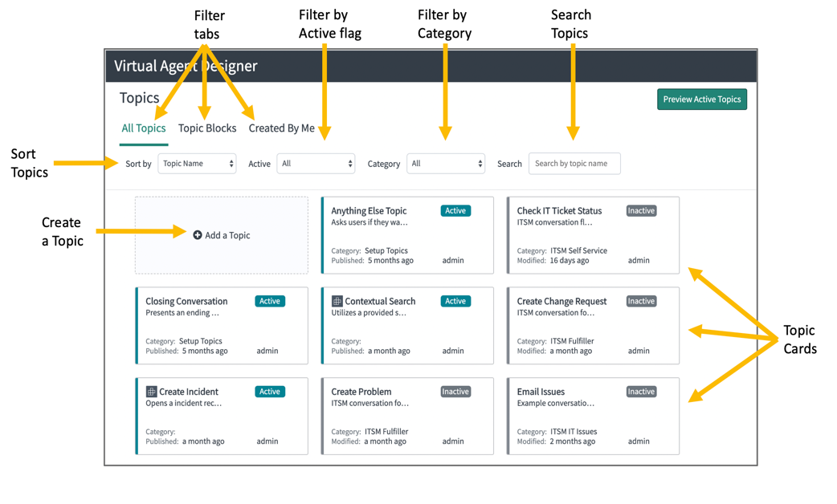Toggle the Active badge on Anything Else Topic

tap(455, 210)
